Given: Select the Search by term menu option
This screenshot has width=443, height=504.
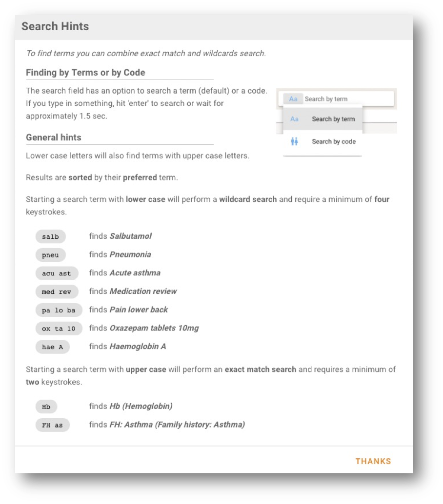Looking at the screenshot, I should (x=333, y=119).
